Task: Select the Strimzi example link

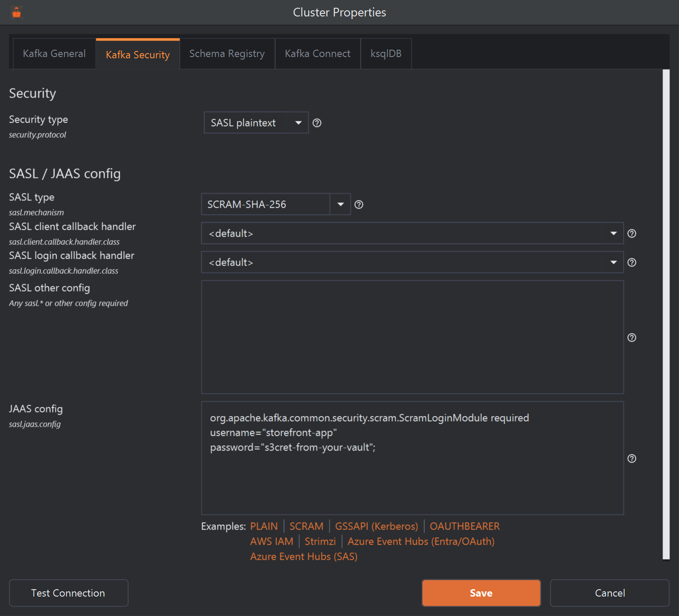Action: click(x=320, y=541)
